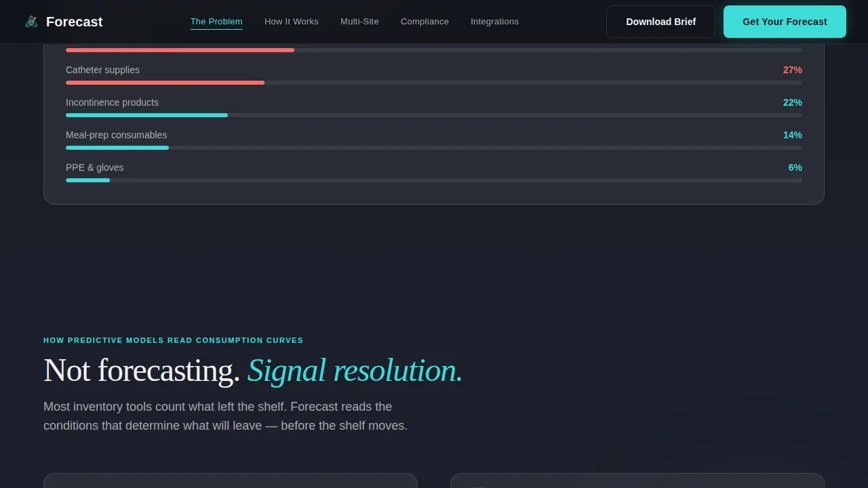Click the 14% value
This screenshot has width=868, height=488.
click(792, 135)
